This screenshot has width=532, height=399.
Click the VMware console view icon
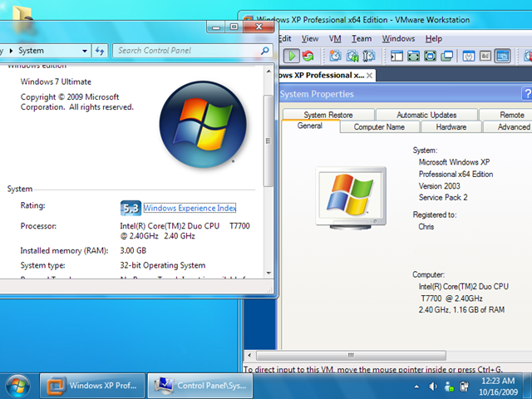[502, 56]
